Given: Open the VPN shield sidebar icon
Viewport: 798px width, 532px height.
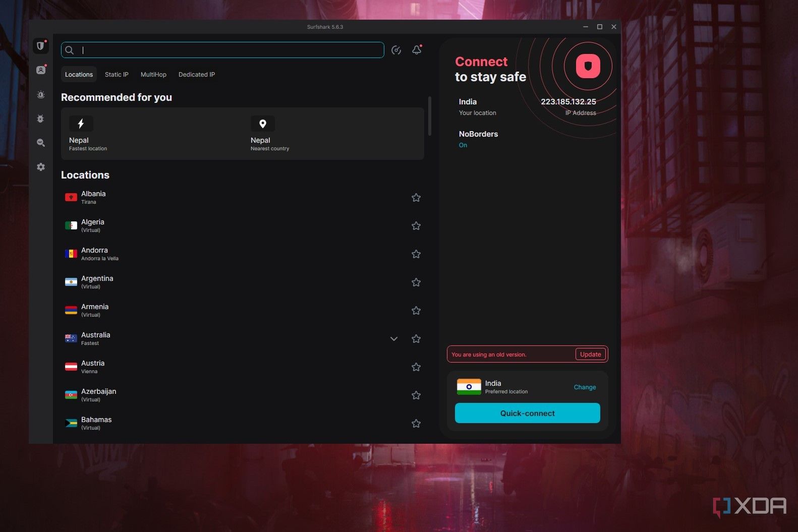Looking at the screenshot, I should coord(41,46).
